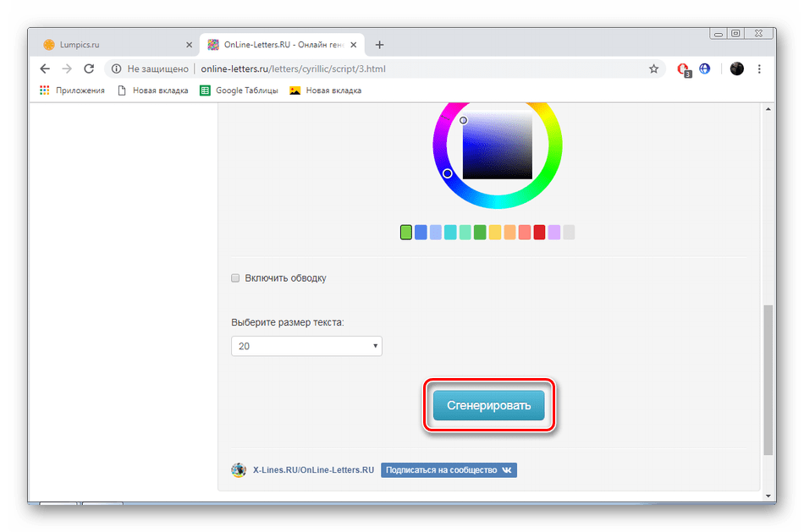Select the light periwinkle color swatch
Image resolution: width=804 pixels, height=532 pixels.
[x=435, y=233]
